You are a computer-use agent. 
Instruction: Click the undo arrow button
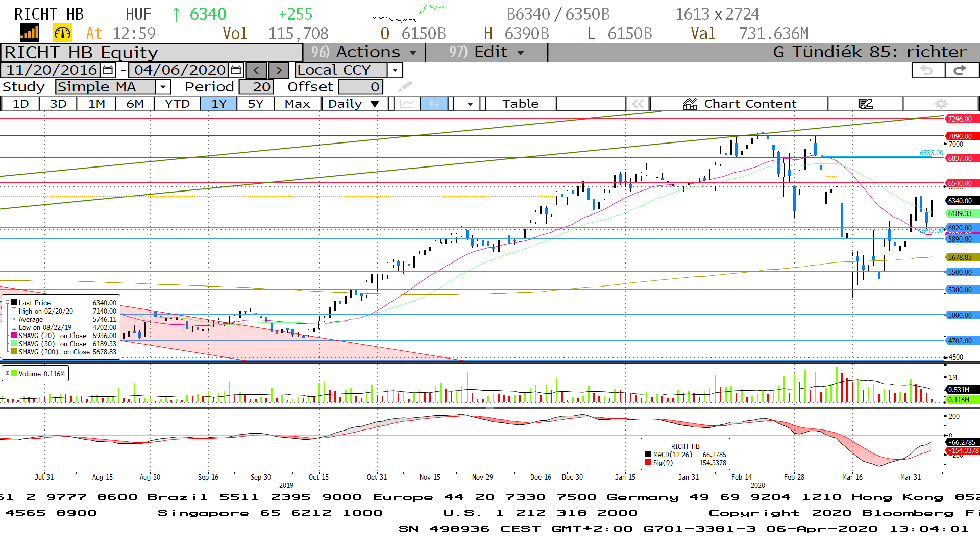click(x=928, y=70)
